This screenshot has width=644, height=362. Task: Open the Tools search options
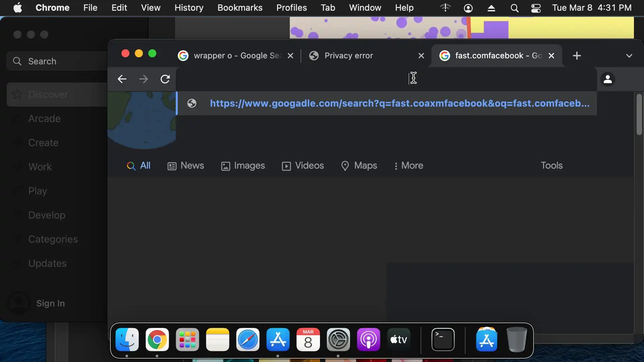551,166
